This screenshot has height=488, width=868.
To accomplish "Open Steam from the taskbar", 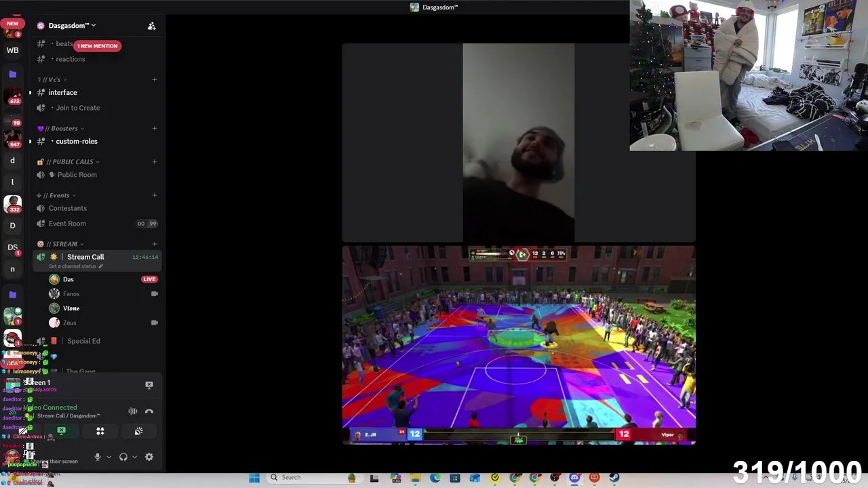I will point(614,478).
